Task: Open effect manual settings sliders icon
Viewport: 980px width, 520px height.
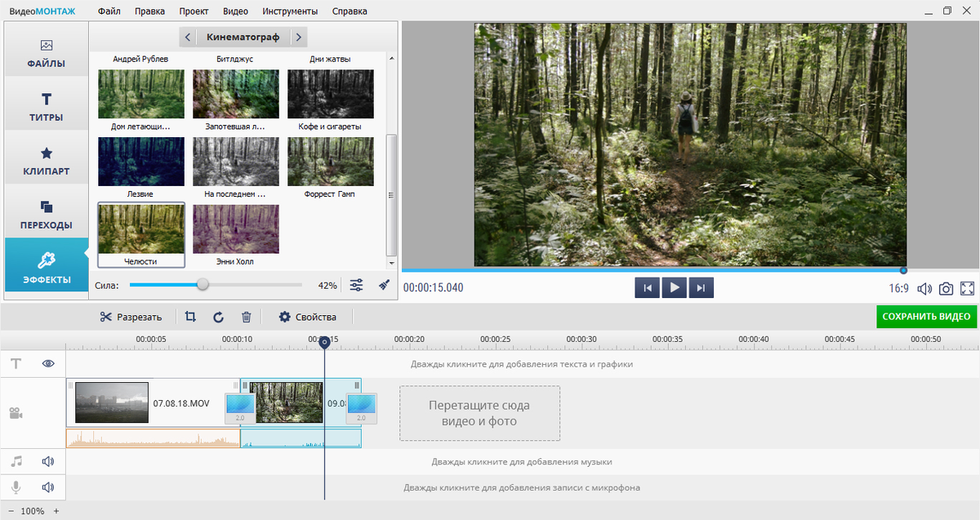Action: [357, 285]
